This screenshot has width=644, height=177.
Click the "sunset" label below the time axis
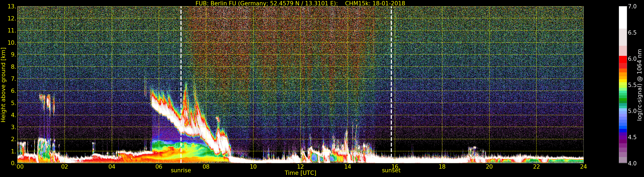[391, 171]
